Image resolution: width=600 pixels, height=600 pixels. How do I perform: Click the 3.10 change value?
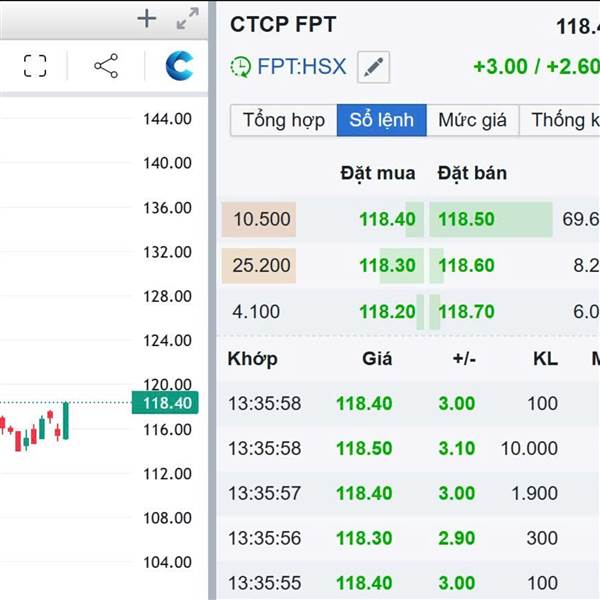click(457, 448)
